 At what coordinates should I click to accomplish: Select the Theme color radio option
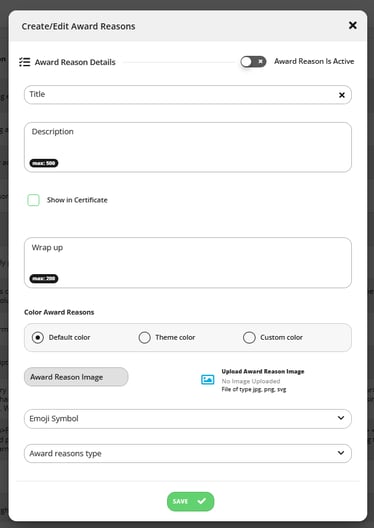click(144, 337)
